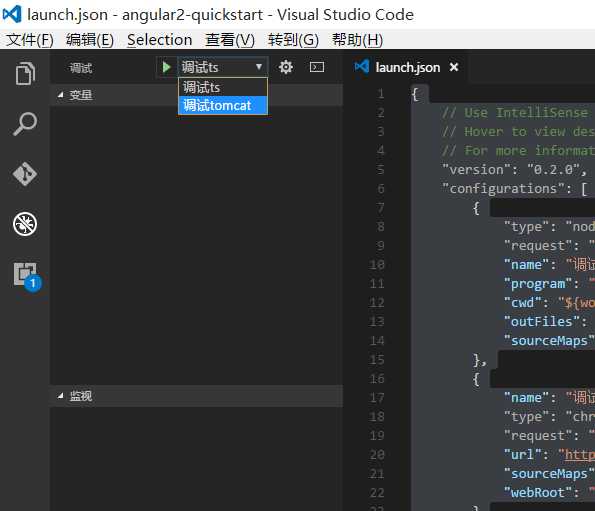Screen dimensions: 595x511
Task: Click "url" key on line 20
Action: [x=523, y=454]
